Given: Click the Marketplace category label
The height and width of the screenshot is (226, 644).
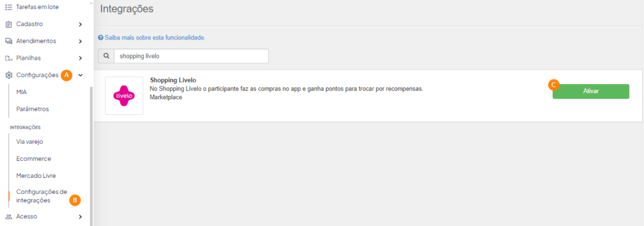Looking at the screenshot, I should 166,97.
